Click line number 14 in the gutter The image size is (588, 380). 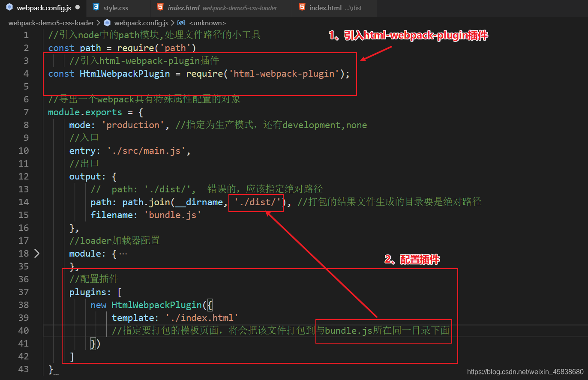tap(24, 202)
